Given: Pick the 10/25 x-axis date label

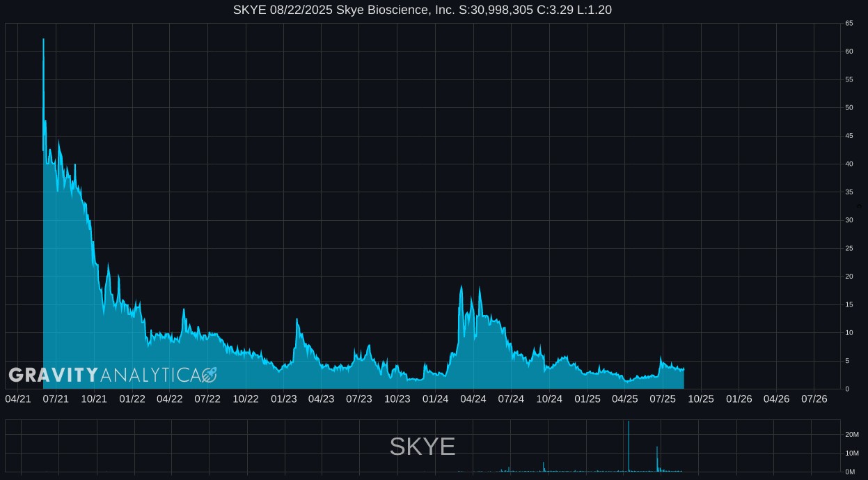Looking at the screenshot, I should tap(701, 398).
